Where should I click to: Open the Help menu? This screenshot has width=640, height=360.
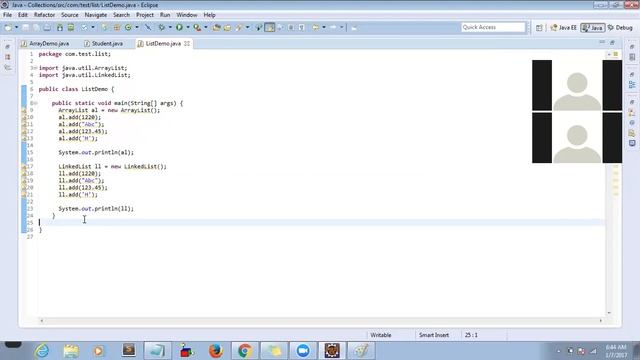[209, 15]
